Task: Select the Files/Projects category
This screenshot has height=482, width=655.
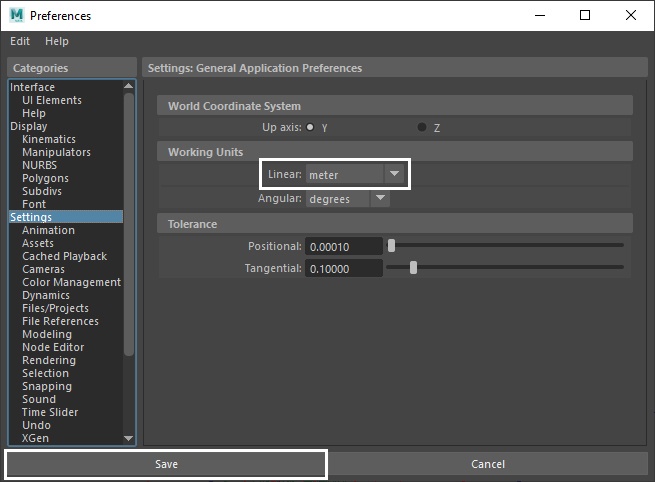Action: tap(56, 308)
